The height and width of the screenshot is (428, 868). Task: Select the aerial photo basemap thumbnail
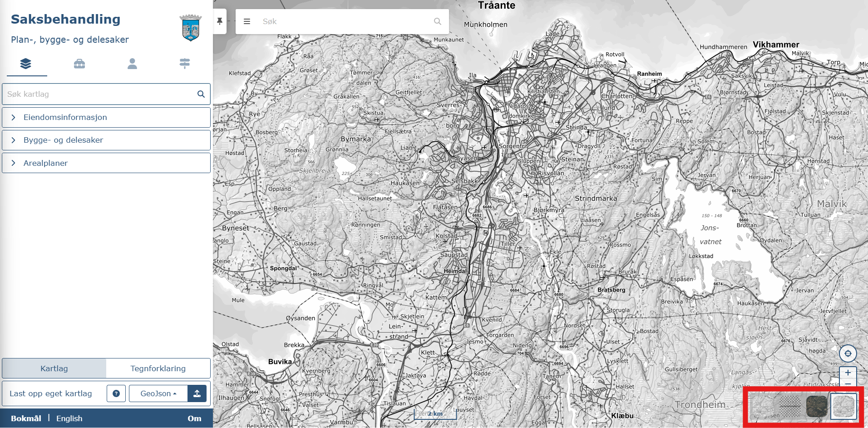[816, 406]
